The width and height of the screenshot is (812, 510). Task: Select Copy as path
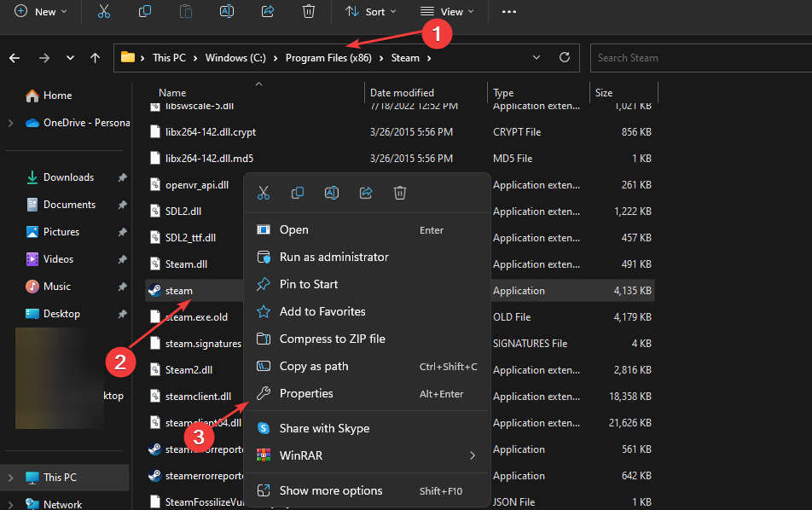[x=367, y=367]
